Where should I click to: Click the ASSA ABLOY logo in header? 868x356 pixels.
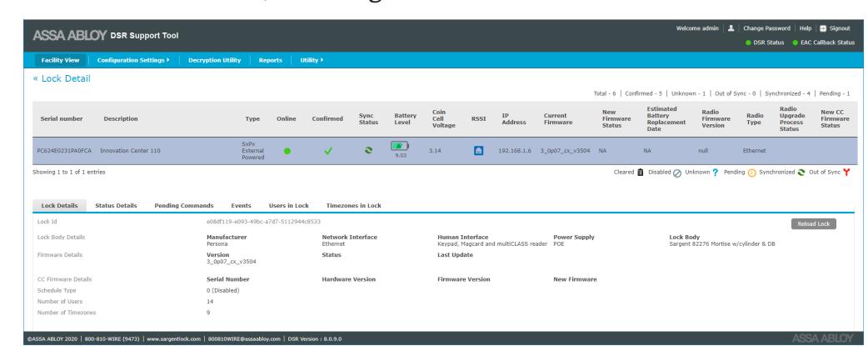pyautogui.click(x=70, y=36)
